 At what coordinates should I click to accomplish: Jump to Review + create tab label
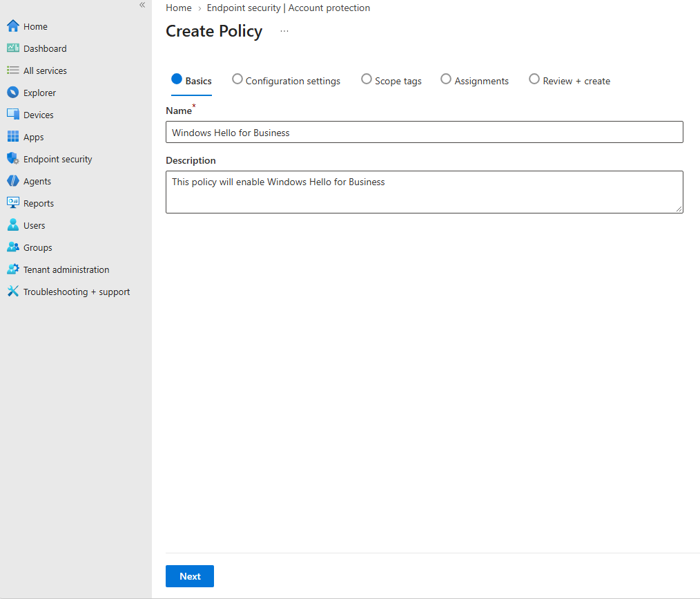click(x=576, y=81)
